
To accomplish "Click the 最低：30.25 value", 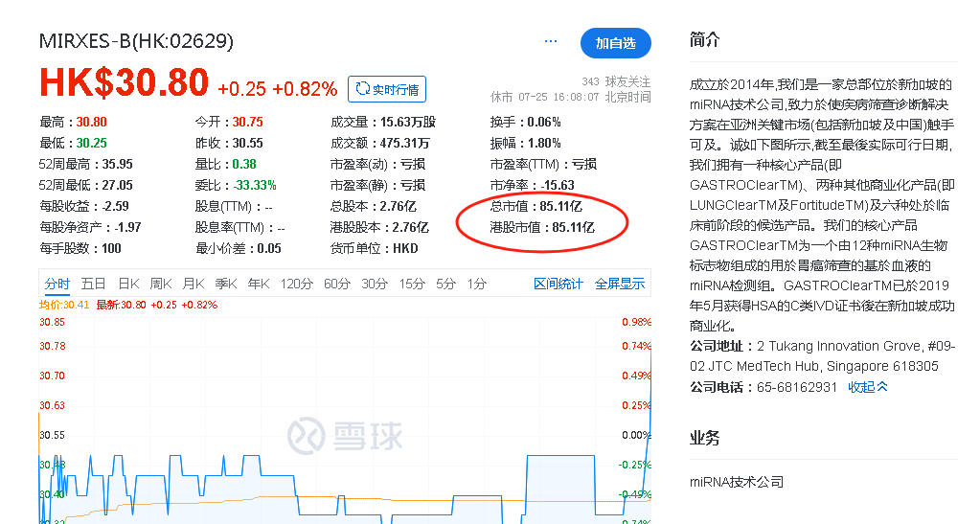I will point(73,143).
